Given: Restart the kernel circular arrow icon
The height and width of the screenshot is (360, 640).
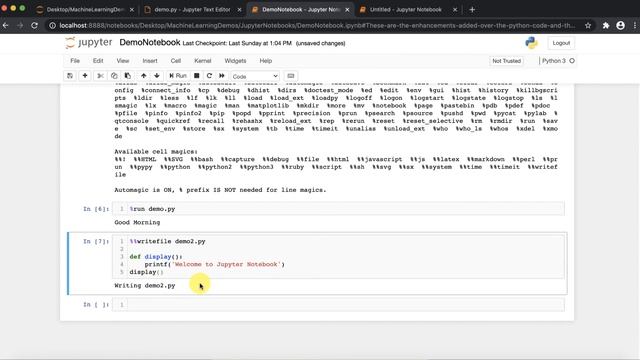Looking at the screenshot, I should [209, 76].
